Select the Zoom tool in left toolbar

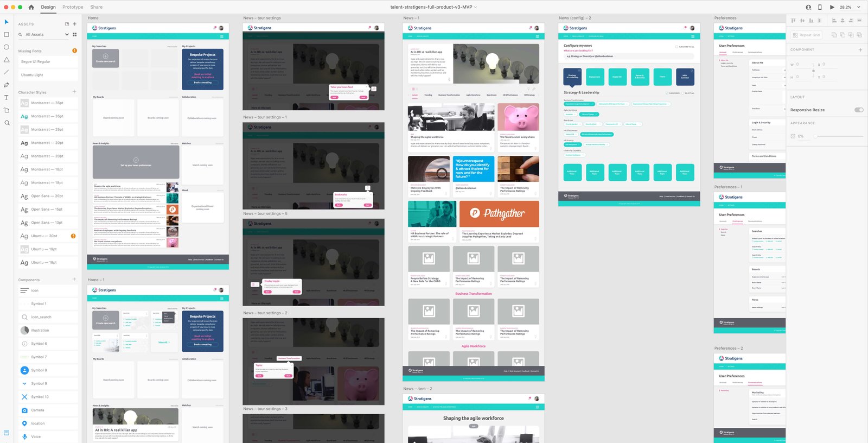click(7, 123)
